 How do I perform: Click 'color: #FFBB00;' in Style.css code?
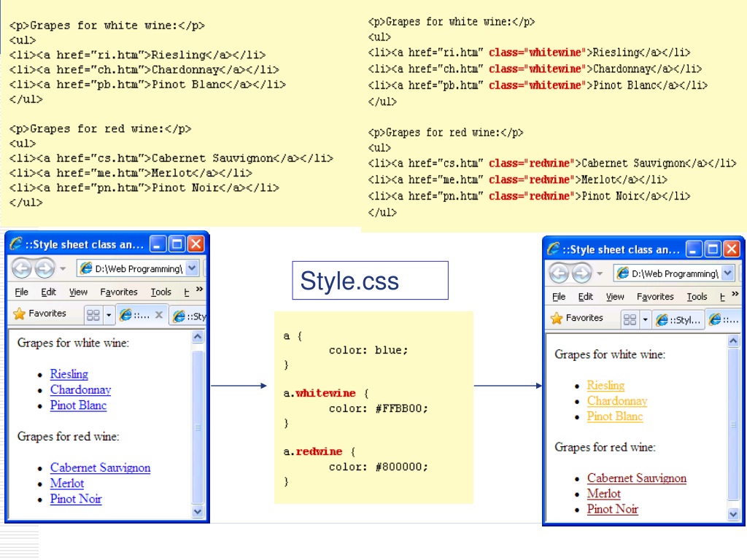point(379,408)
